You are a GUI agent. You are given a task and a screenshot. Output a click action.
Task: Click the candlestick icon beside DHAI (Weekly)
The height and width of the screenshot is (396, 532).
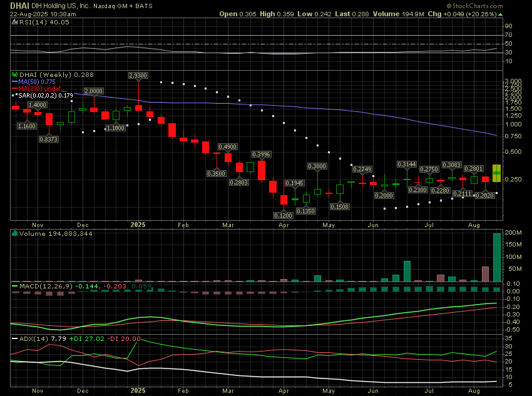point(14,74)
